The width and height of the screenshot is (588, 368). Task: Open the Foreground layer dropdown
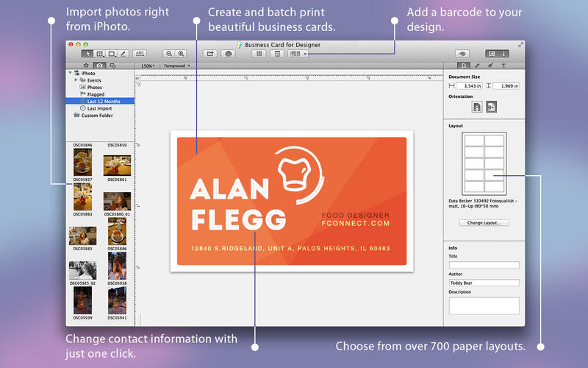click(x=177, y=66)
